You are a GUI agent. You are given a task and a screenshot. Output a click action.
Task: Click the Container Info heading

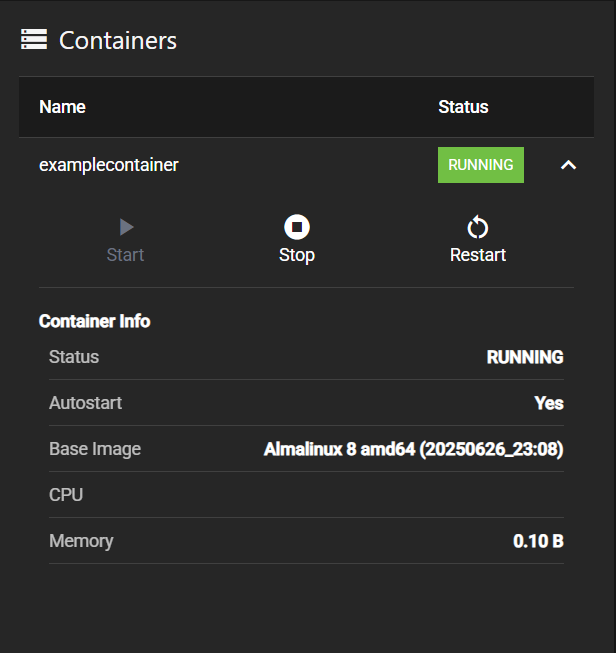tap(94, 321)
